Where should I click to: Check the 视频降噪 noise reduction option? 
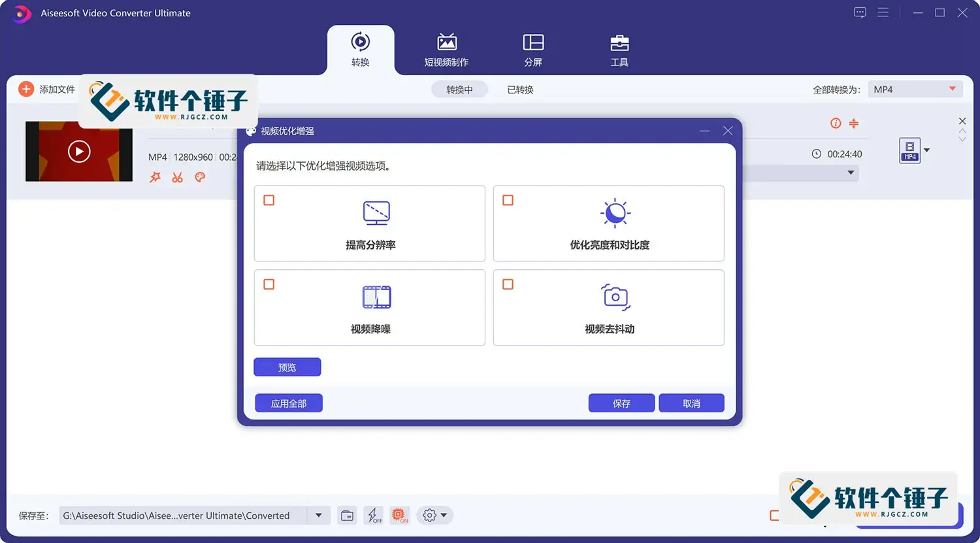[x=269, y=284]
